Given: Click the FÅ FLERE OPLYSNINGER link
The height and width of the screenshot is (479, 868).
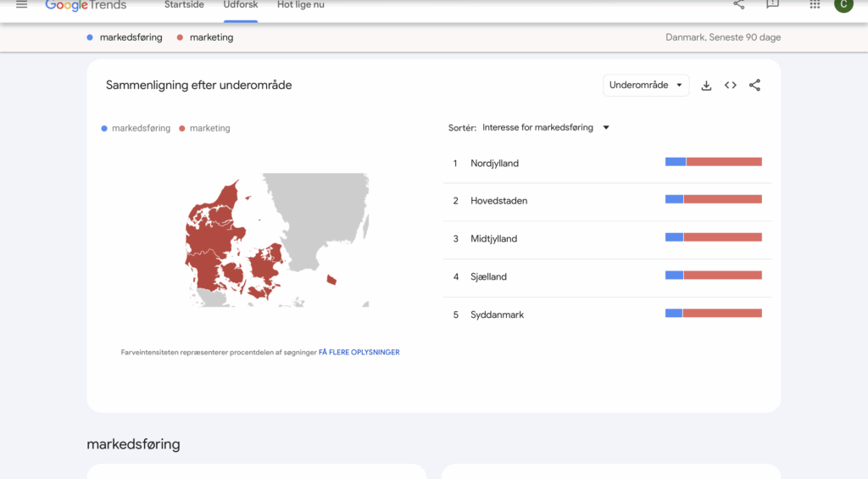Looking at the screenshot, I should tap(359, 353).
